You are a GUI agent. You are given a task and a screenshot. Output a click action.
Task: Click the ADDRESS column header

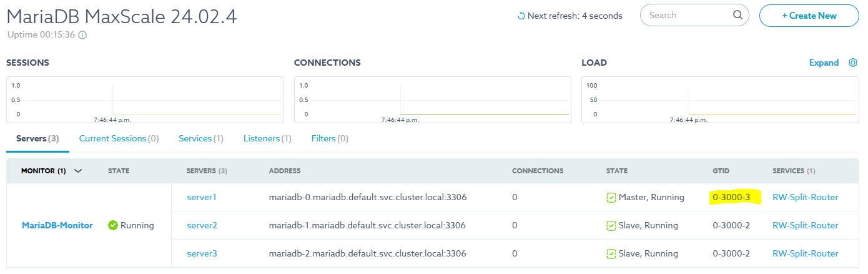coord(285,171)
